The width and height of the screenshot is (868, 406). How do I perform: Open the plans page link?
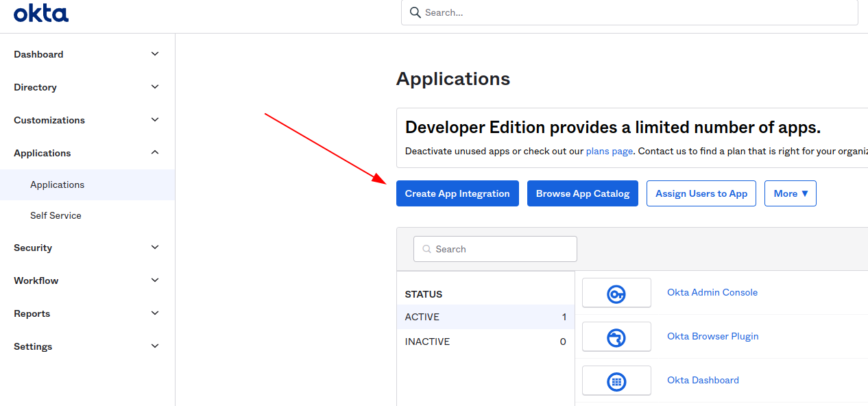click(610, 151)
